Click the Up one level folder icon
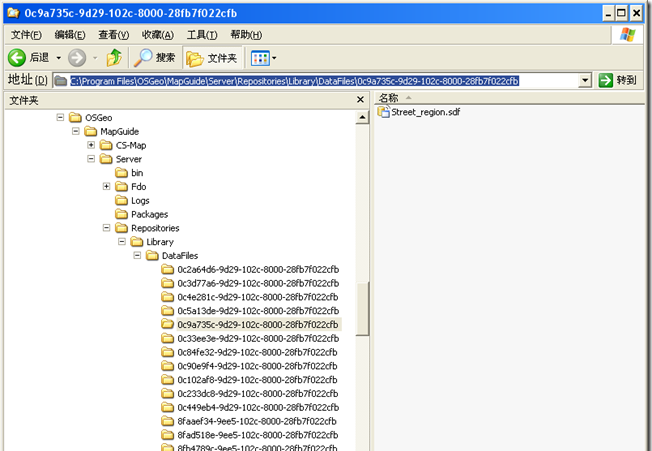Image resolution: width=652 pixels, height=451 pixels. 114,58
